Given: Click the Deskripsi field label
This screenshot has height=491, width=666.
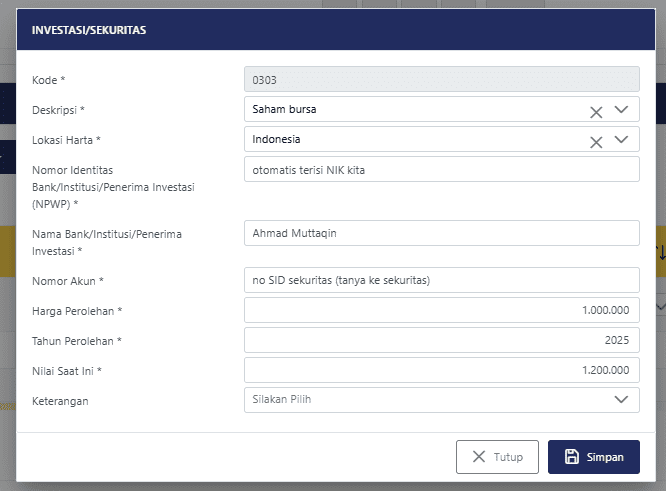Looking at the screenshot, I should 58,110.
